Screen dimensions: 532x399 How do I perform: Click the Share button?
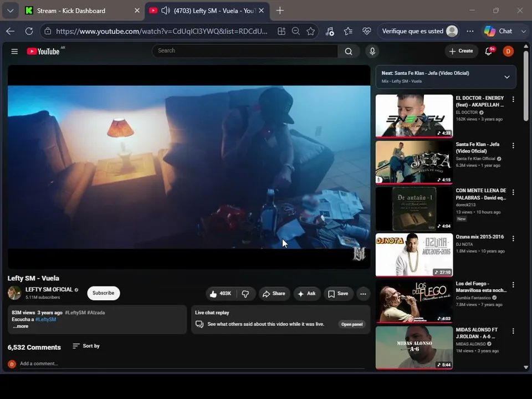click(x=274, y=294)
